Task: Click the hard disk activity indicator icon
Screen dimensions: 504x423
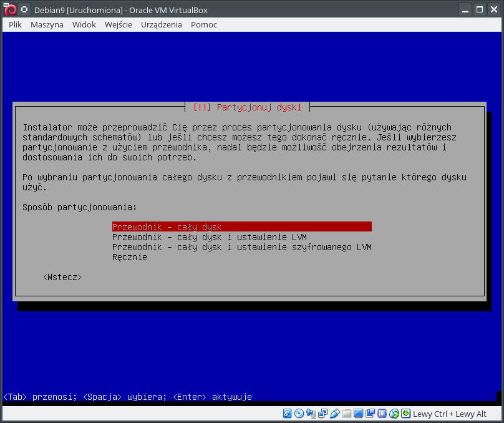Action: tap(288, 414)
